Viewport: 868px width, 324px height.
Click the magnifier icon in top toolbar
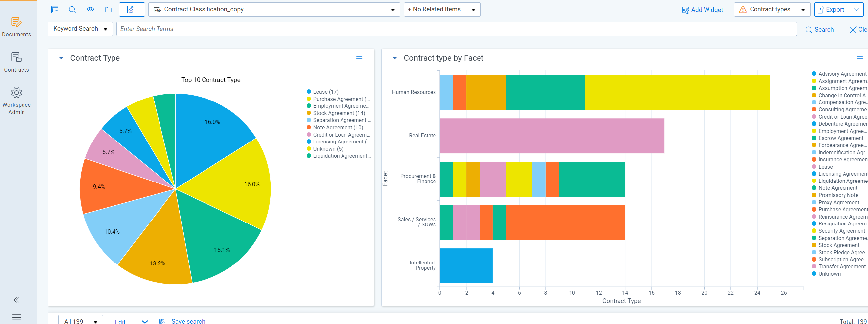pos(72,10)
